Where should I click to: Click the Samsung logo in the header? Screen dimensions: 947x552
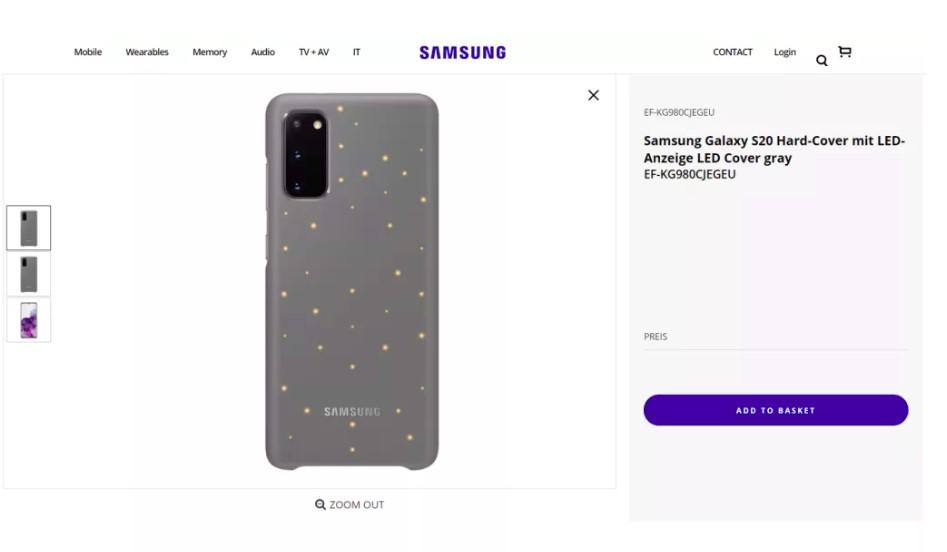pyautogui.click(x=462, y=53)
